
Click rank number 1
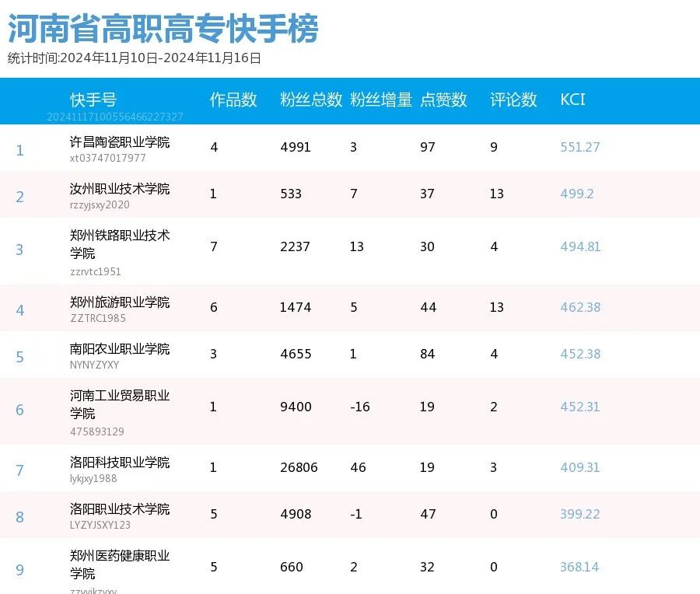pos(19,150)
